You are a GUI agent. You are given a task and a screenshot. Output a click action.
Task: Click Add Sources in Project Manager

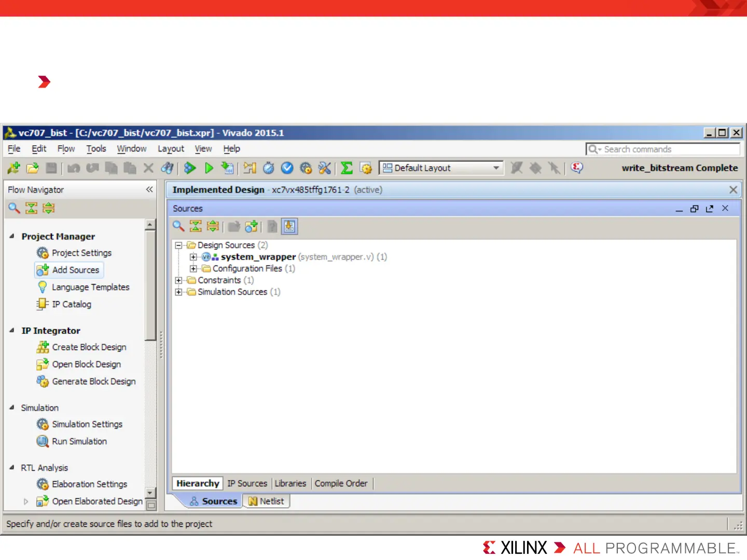pos(75,270)
